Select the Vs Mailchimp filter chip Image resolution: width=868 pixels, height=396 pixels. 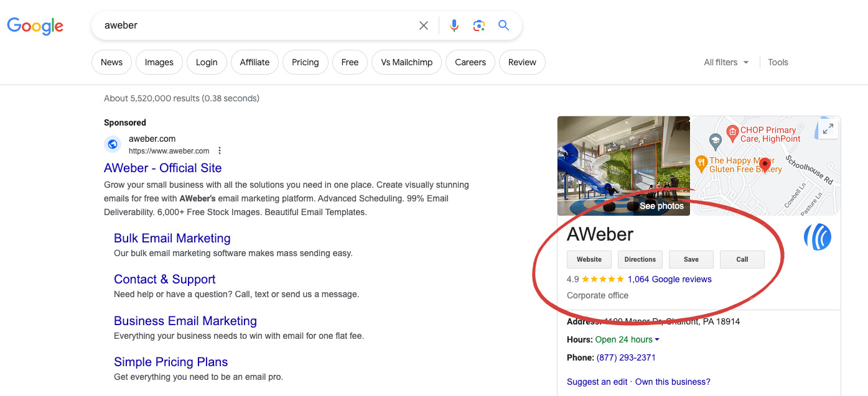click(406, 62)
